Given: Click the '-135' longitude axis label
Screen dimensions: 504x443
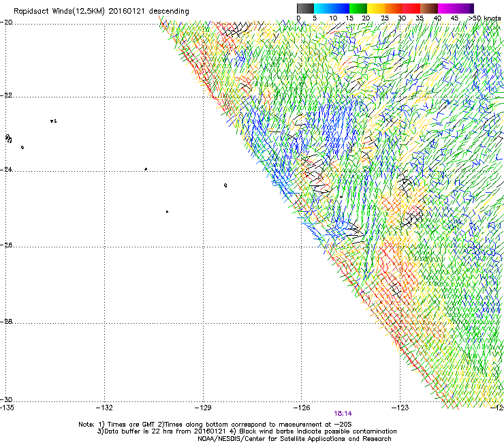Looking at the screenshot, I should coord(7,408).
